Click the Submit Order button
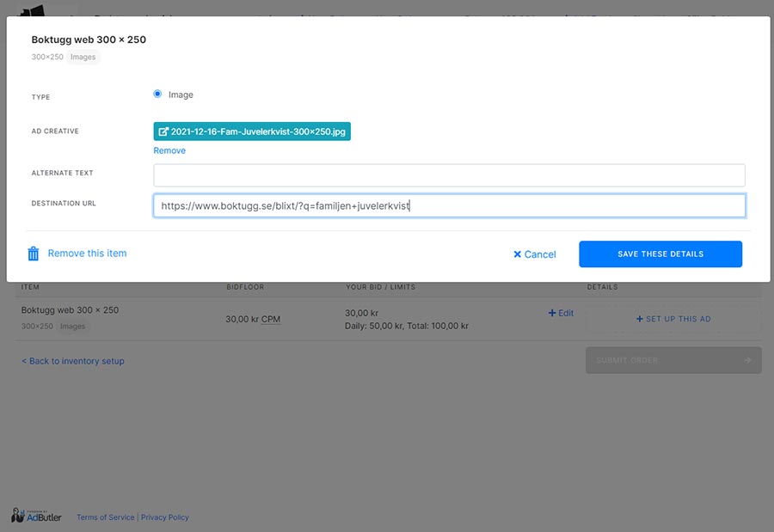774x532 pixels. click(x=673, y=360)
